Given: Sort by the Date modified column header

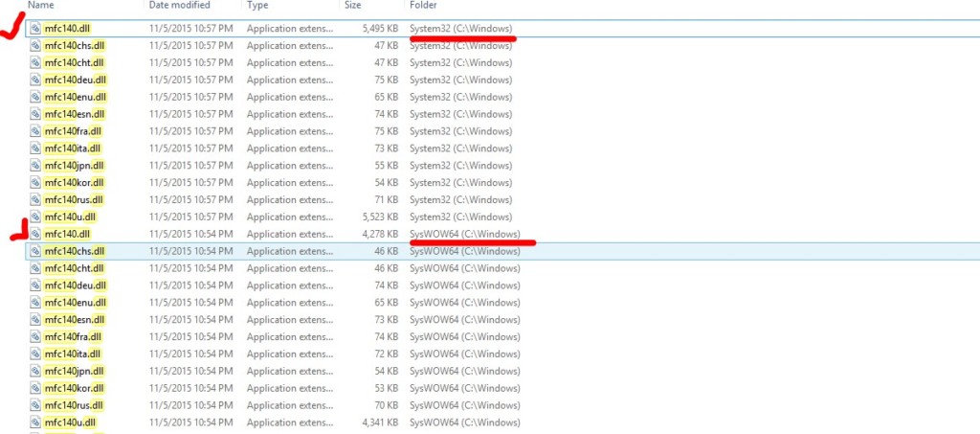Looking at the screenshot, I should 179,5.
